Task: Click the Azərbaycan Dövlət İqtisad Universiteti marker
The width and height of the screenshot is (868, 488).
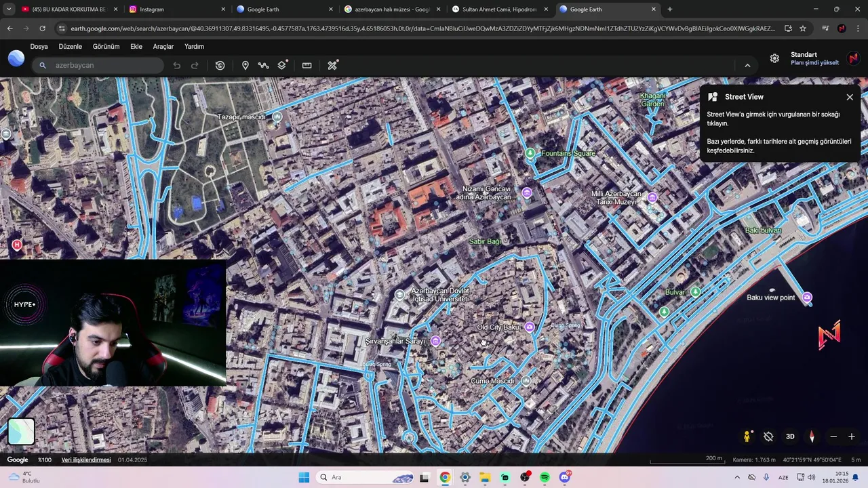Action: [399, 294]
